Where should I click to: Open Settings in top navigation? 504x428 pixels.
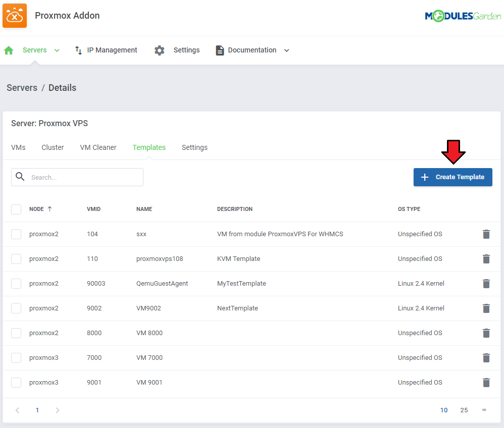click(x=186, y=50)
